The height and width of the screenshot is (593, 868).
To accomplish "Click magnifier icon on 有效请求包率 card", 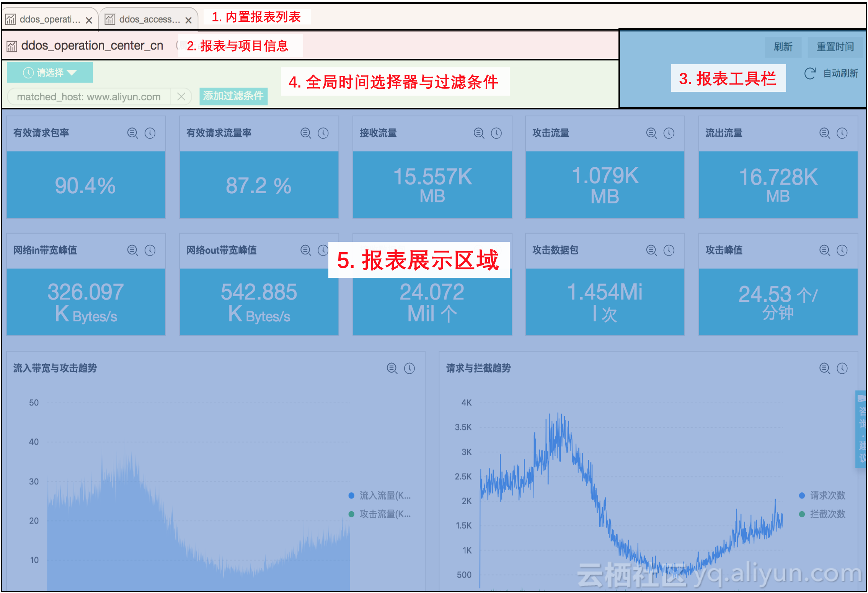I will tap(132, 133).
